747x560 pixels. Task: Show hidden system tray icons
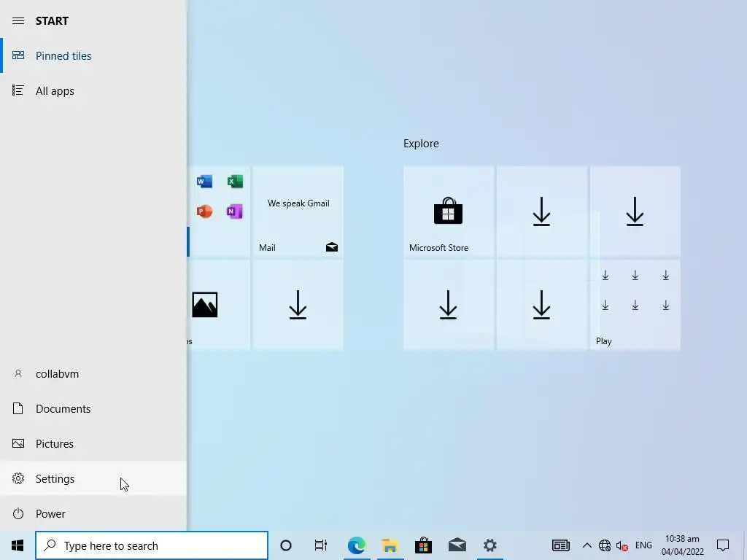pyautogui.click(x=587, y=545)
